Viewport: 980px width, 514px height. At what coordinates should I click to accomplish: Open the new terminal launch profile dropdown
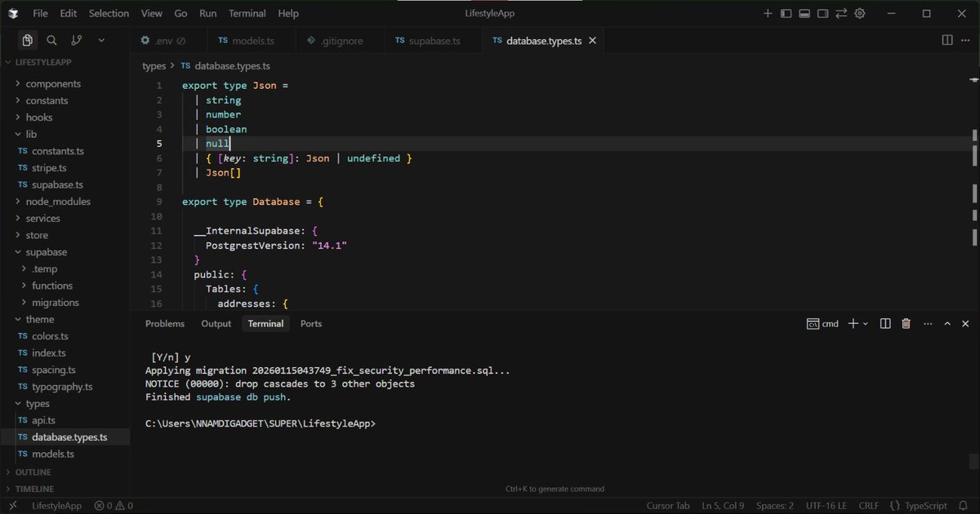(x=866, y=324)
